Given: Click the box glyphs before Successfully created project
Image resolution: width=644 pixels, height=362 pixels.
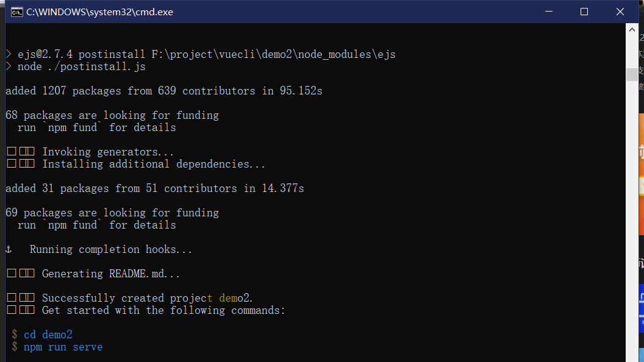Looking at the screenshot, I should click(x=21, y=297).
